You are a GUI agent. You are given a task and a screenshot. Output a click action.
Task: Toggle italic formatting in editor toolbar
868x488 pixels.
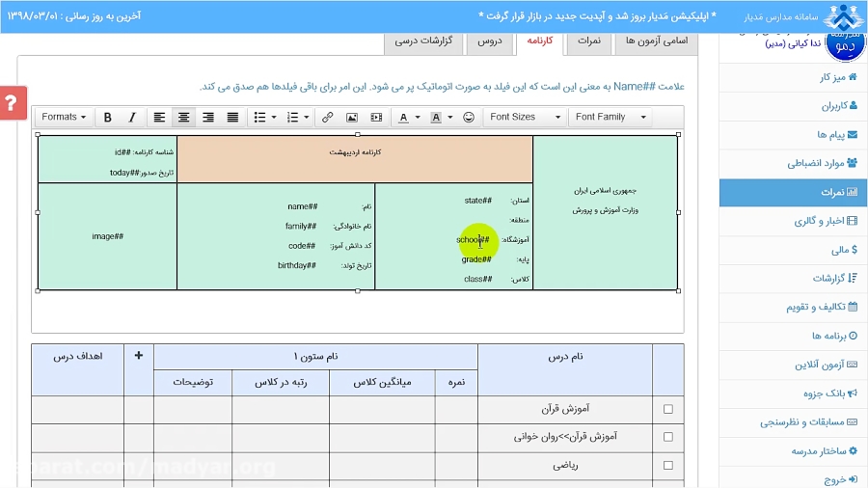[x=132, y=118]
